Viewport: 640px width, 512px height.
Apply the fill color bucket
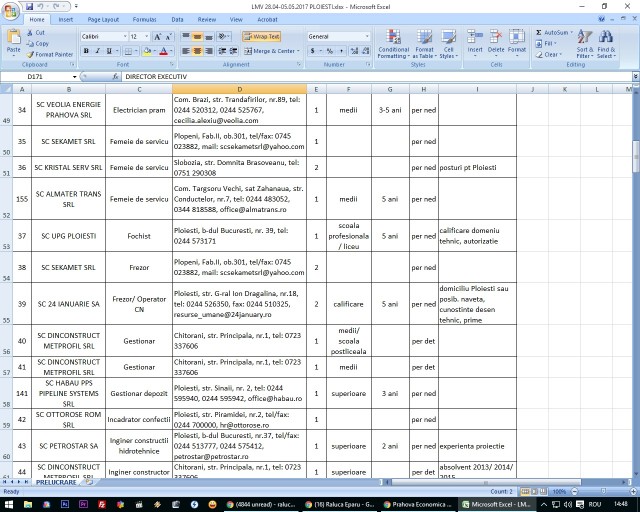[147, 51]
